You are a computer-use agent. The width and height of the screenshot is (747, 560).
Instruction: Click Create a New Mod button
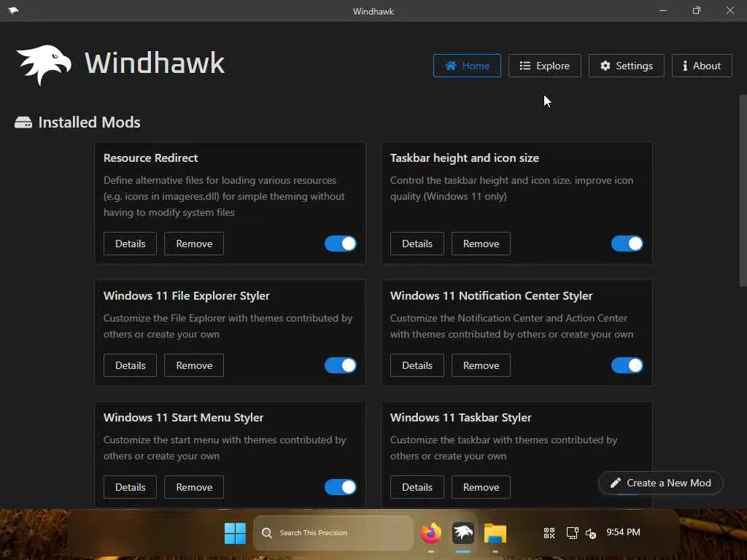click(661, 483)
